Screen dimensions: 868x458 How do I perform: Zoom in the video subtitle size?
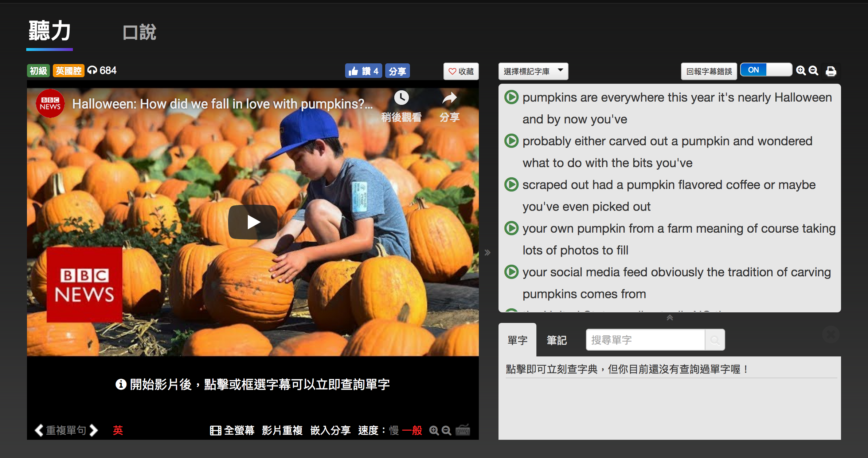434,431
